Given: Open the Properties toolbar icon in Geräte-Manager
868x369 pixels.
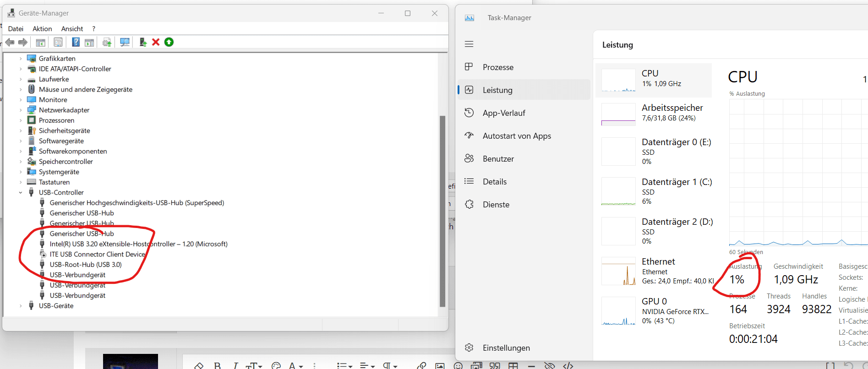Looking at the screenshot, I should coord(58,42).
